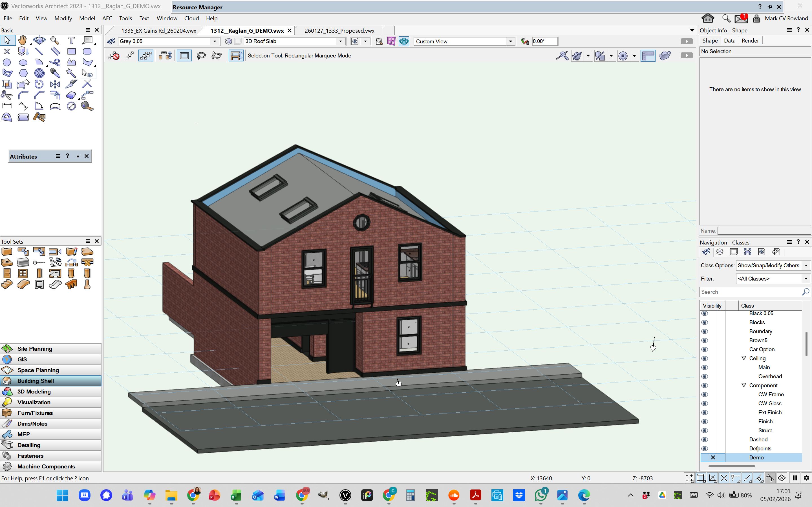Screen dimensions: 812x507
Task: Choose the Rectangle tool
Action: (x=71, y=51)
